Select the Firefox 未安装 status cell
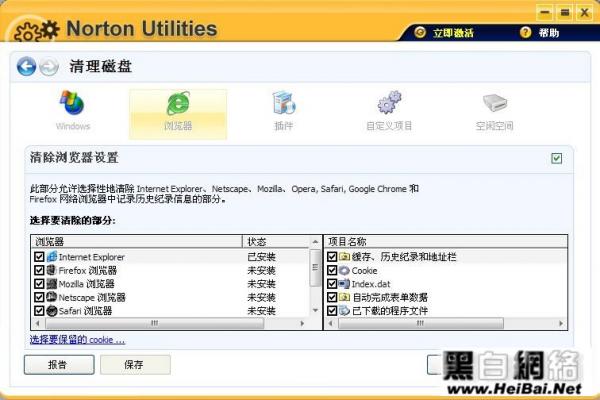Image resolution: width=600 pixels, height=400 pixels. 261,270
